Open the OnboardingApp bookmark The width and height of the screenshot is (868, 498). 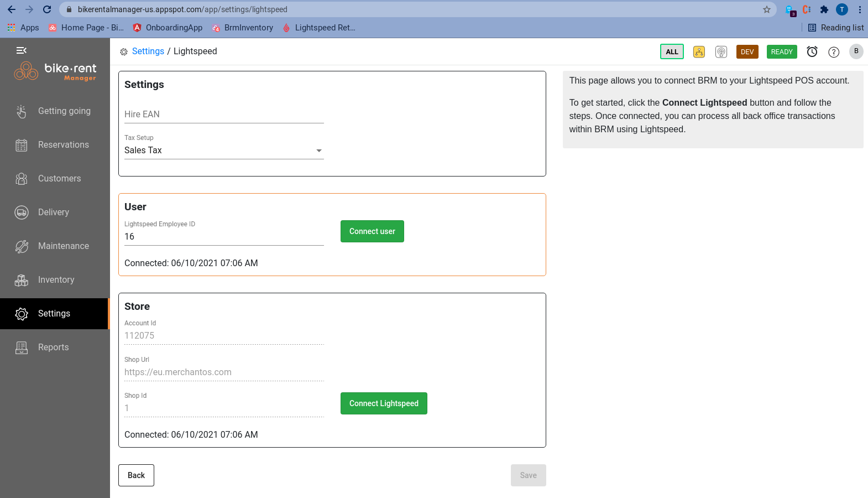pos(168,28)
